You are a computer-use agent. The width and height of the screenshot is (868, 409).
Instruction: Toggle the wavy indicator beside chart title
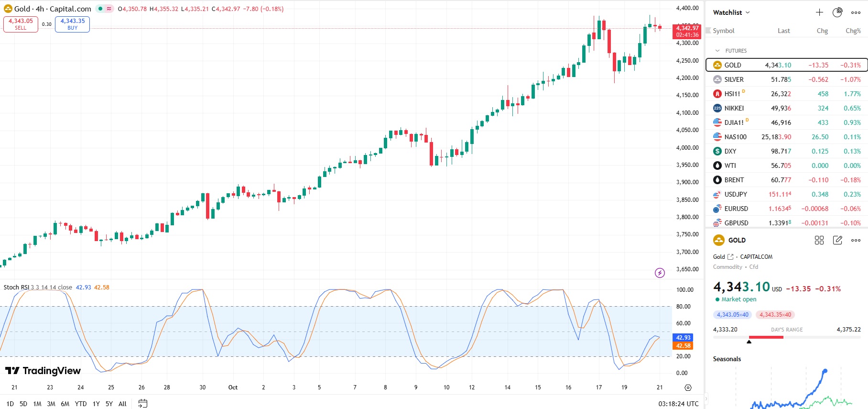pos(109,9)
